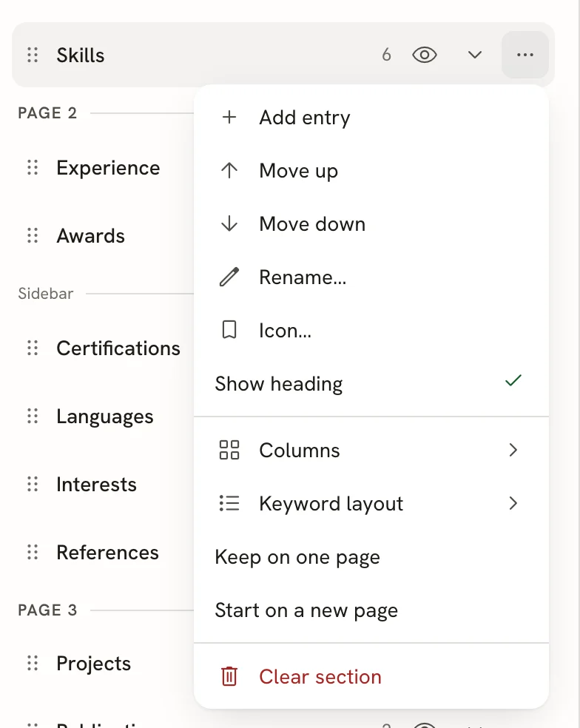The height and width of the screenshot is (728, 580).
Task: Select the Awards section row
Action: point(103,235)
